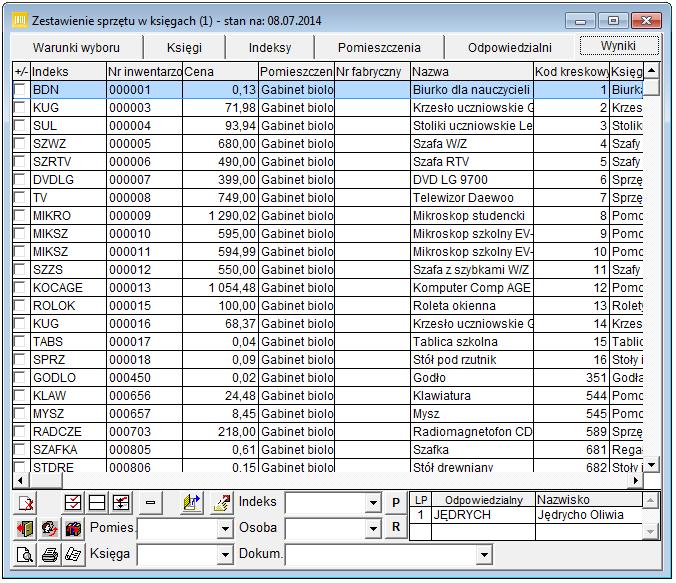Click the P button beside Indeks

pyautogui.click(x=396, y=503)
